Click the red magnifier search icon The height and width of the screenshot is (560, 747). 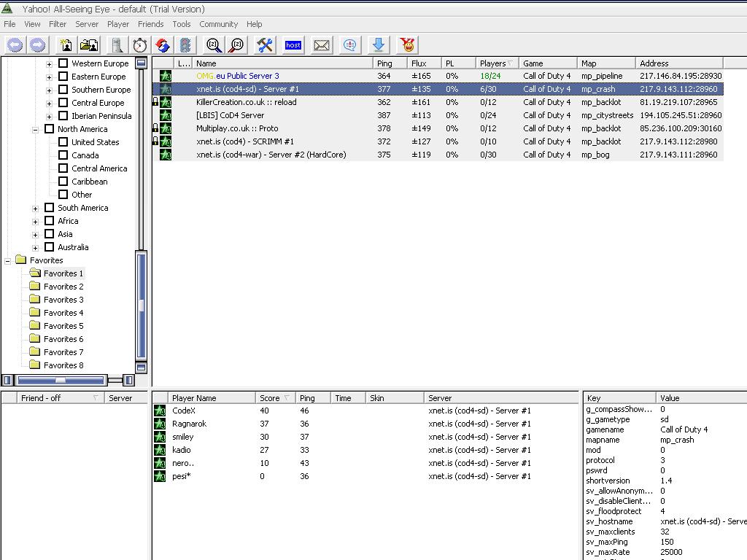pyautogui.click(x=236, y=45)
